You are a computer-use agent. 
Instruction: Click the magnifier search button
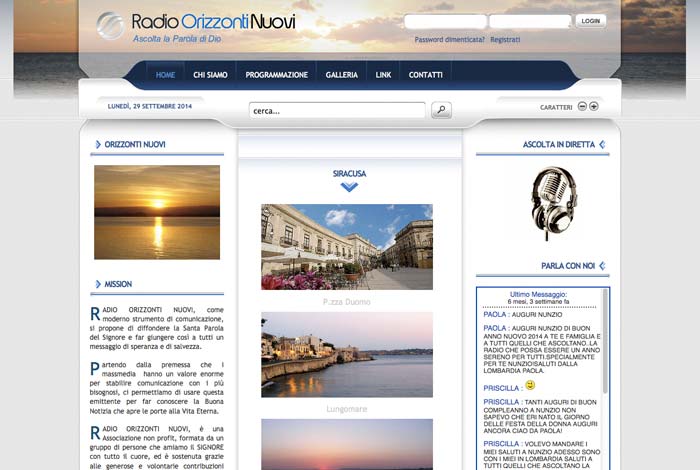(441, 110)
